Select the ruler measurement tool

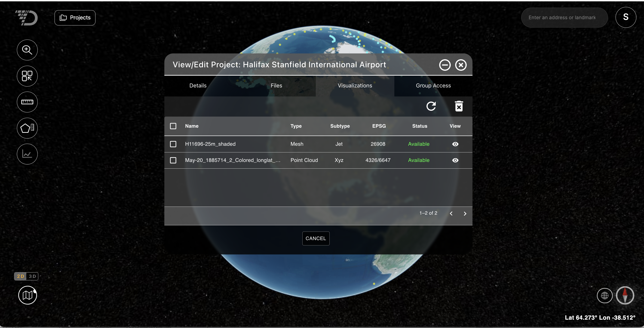point(27,102)
